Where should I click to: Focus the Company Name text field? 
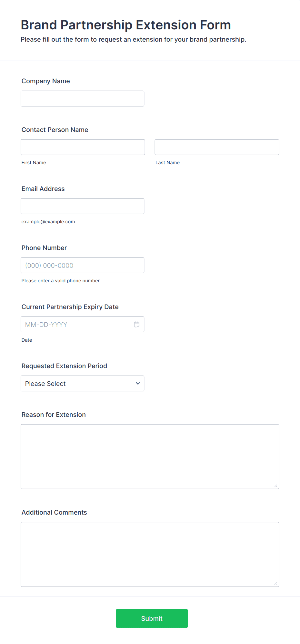pos(83,98)
